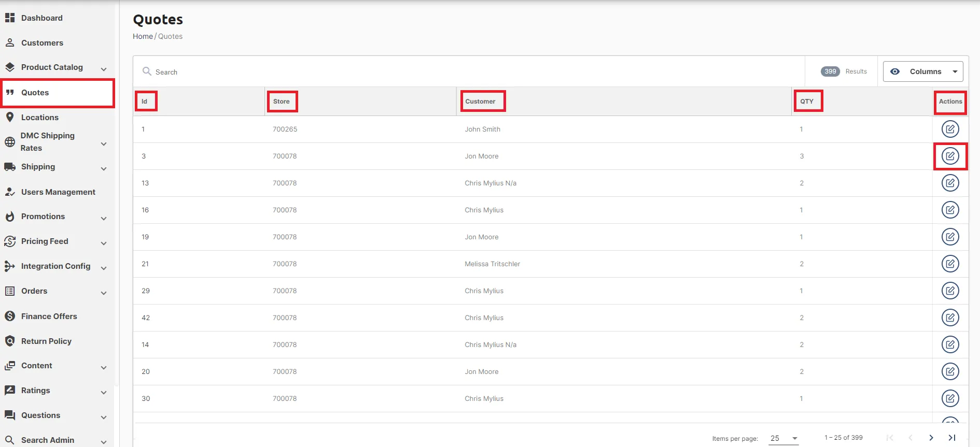Sort by QTY column header
The image size is (980, 447).
tap(807, 102)
